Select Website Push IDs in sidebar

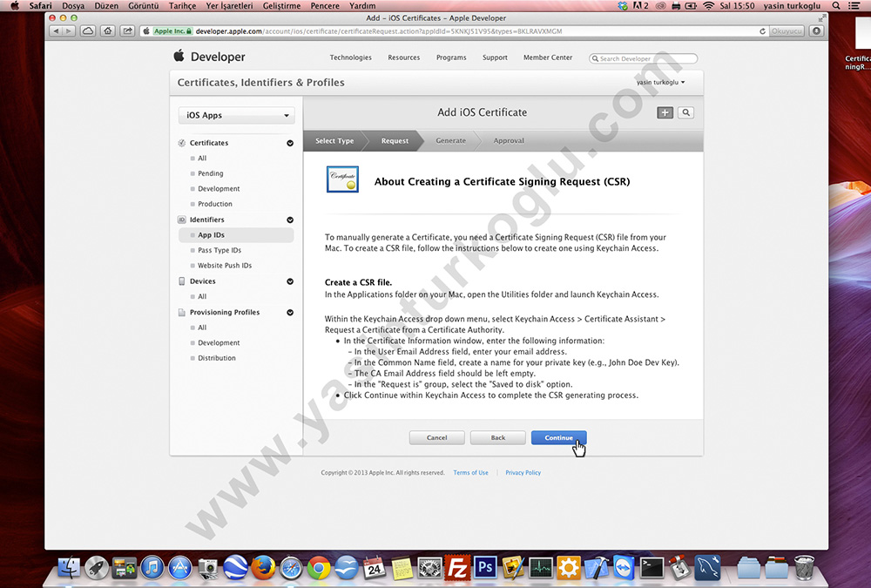click(225, 266)
